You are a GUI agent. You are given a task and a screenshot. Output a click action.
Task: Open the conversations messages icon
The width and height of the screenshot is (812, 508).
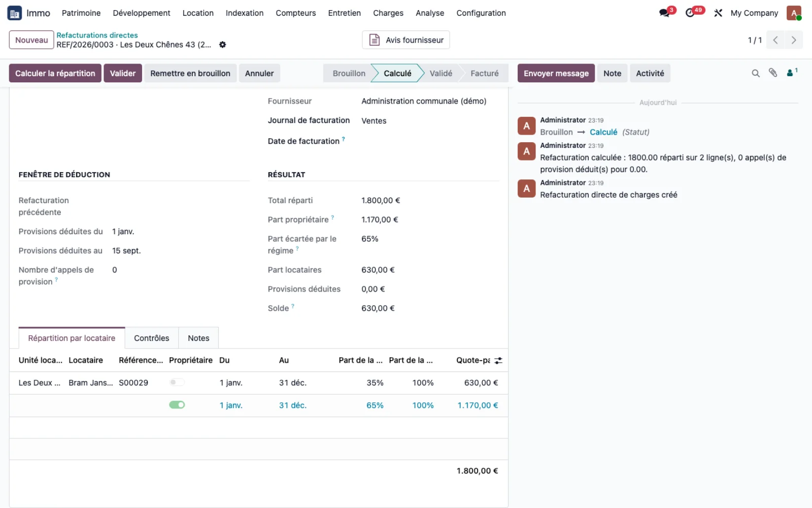[x=664, y=13]
